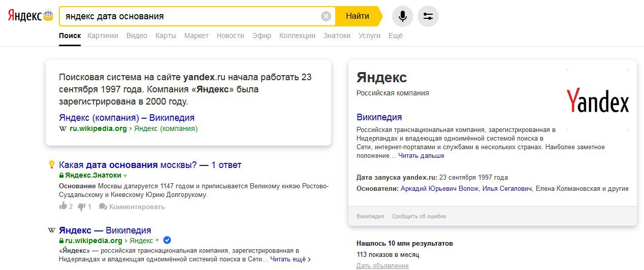Open the Илья Сегалович link
The width and height of the screenshot is (644, 270).
coord(507,188)
